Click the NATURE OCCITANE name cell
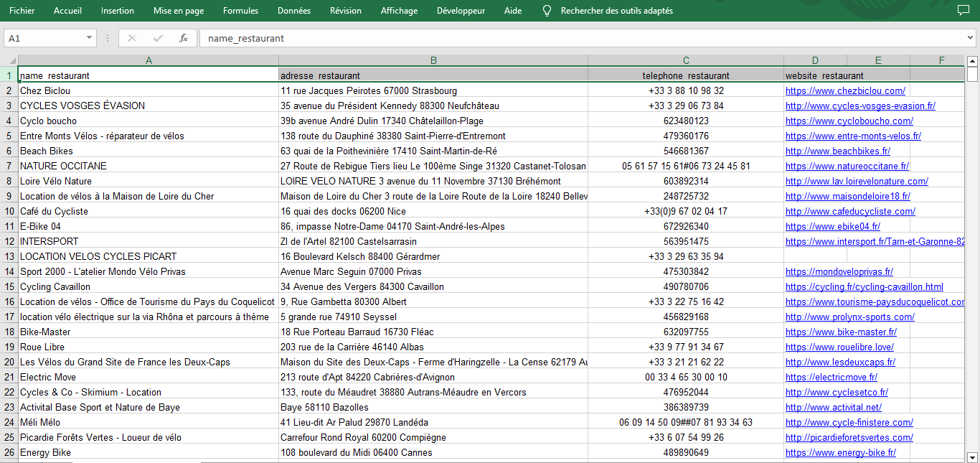This screenshot has height=463, width=980. click(x=149, y=167)
